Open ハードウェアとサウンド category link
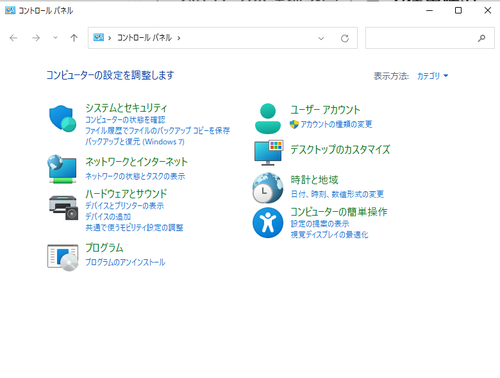This screenshot has height=378, width=500. click(x=126, y=193)
